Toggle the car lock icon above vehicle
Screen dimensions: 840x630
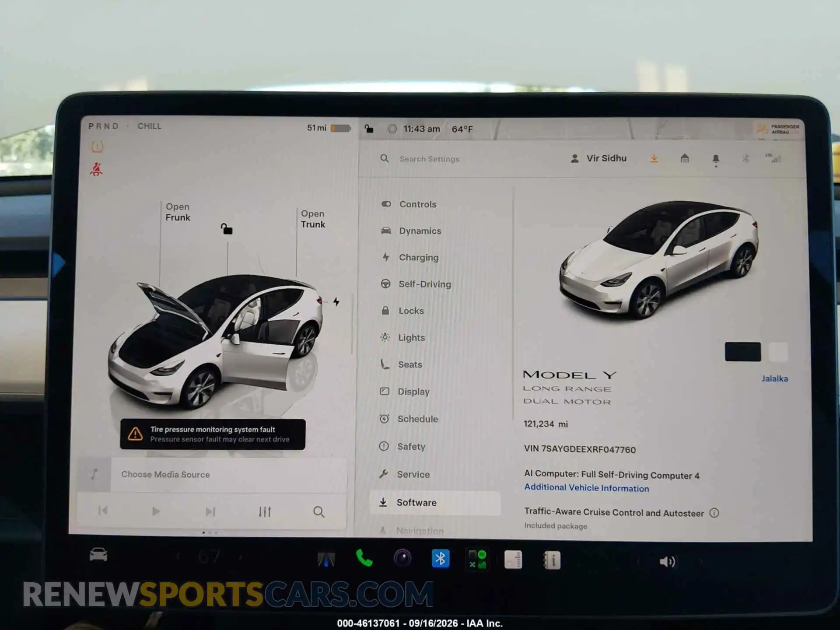(x=226, y=228)
